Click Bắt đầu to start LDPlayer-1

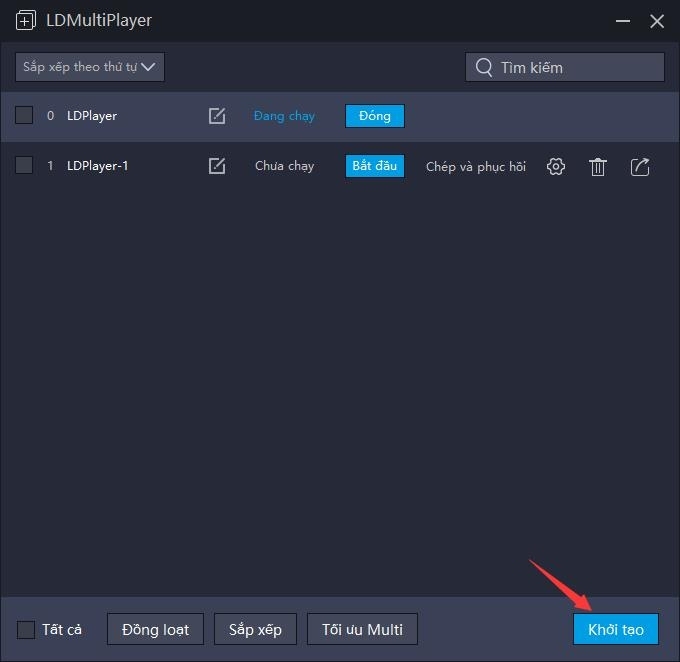(x=375, y=166)
